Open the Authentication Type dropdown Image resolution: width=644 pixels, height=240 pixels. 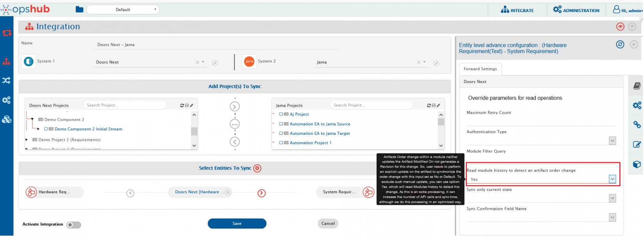[612, 141]
